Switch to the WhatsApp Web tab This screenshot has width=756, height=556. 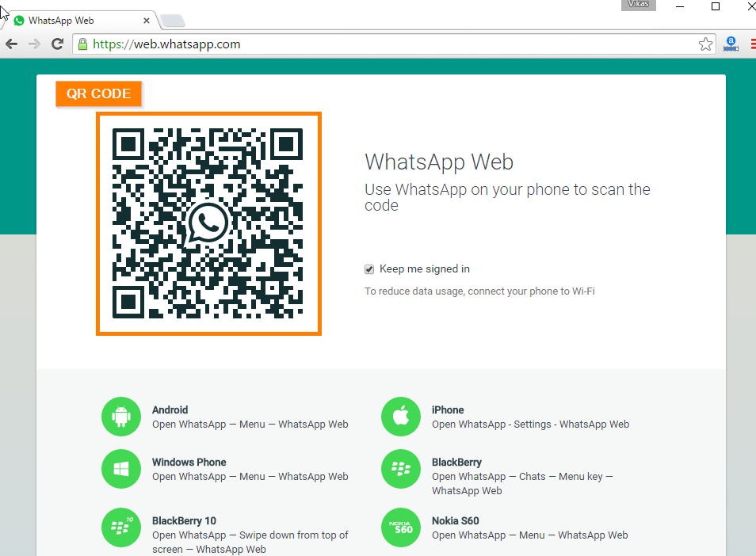click(x=82, y=21)
